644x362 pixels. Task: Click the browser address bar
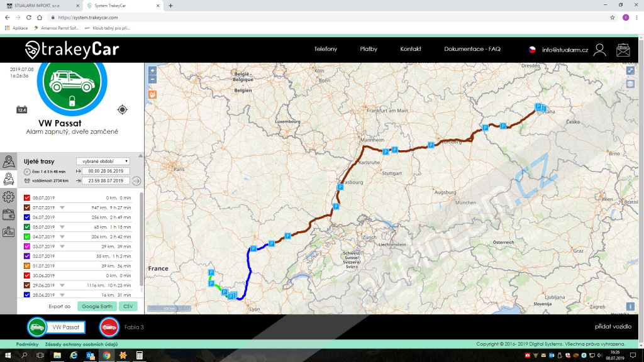pos(328,18)
